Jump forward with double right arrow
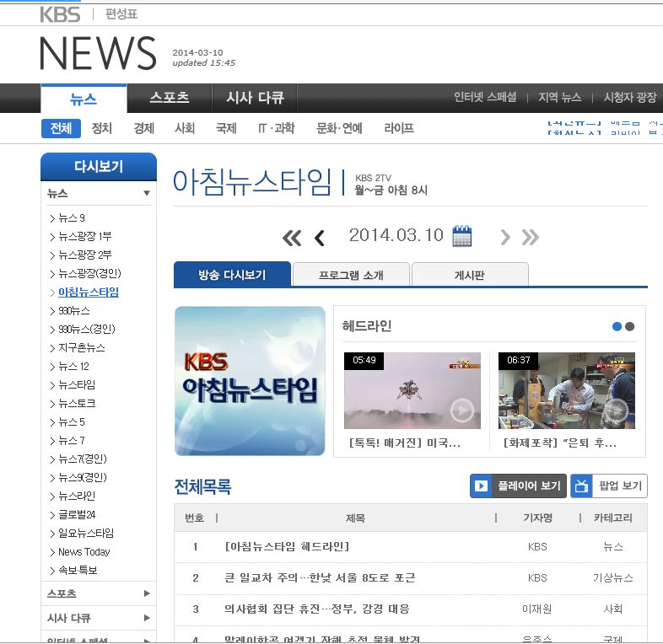Screen dimensions: 663x644 (531, 237)
